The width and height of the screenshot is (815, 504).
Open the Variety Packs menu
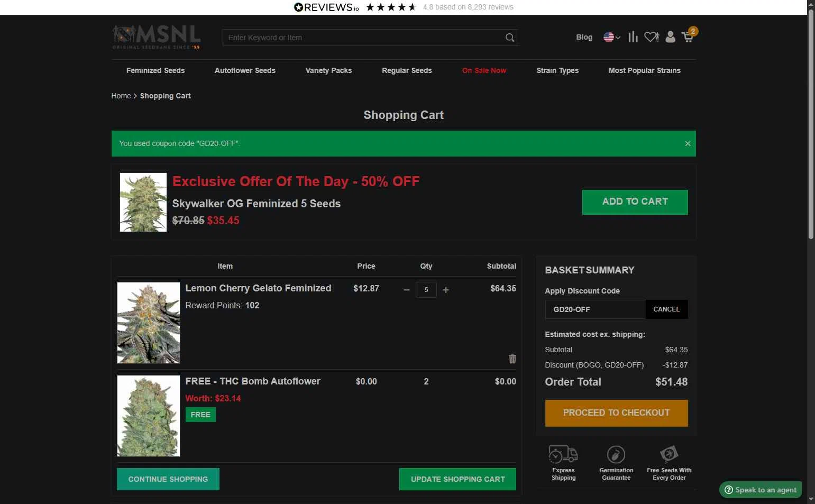328,70
